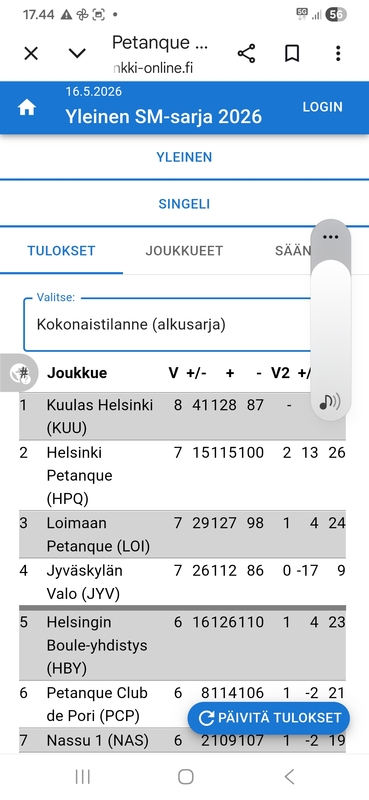
Task: Tap the Android back navigation arrow
Action: pos(289,777)
